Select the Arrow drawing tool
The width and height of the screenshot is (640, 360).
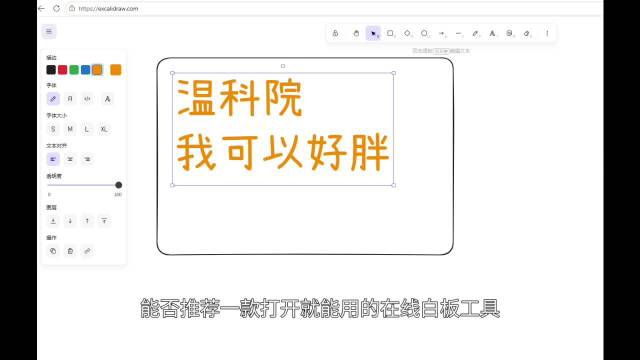442,33
